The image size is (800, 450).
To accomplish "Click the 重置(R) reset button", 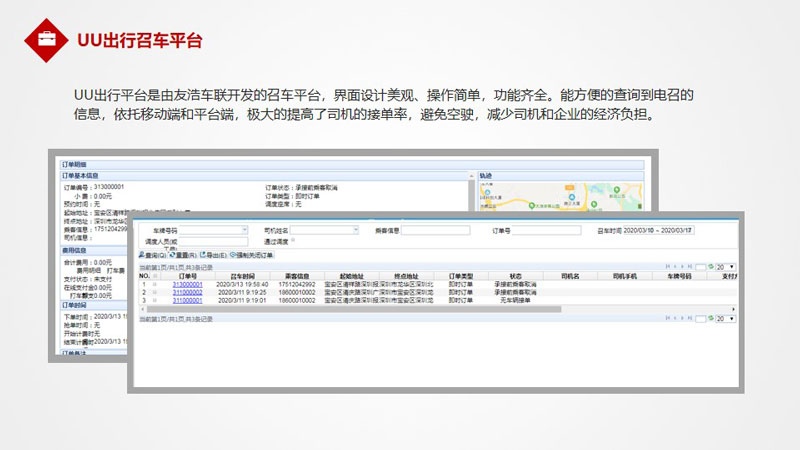I will [183, 255].
